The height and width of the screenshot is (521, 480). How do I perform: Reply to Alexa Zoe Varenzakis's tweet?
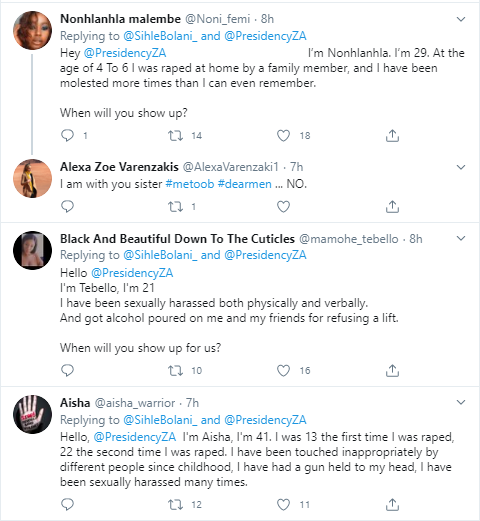[x=67, y=207]
